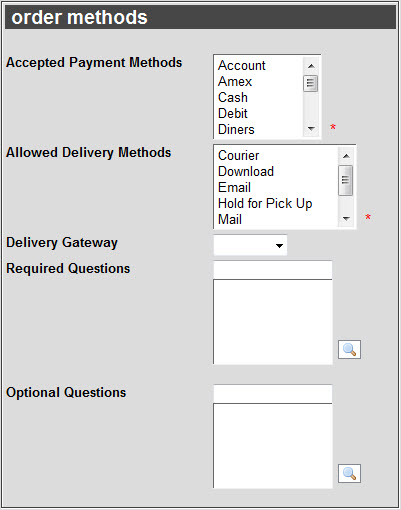This screenshot has height=510, width=401.
Task: Grab the delivery methods scrollbar thumb
Action: pos(346,180)
